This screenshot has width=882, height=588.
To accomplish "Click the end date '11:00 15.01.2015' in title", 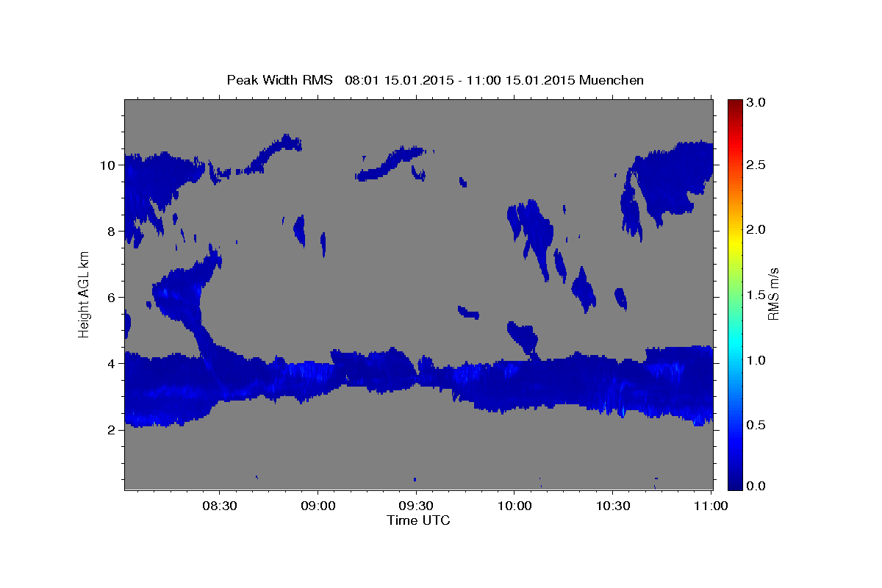I will 519,79.
